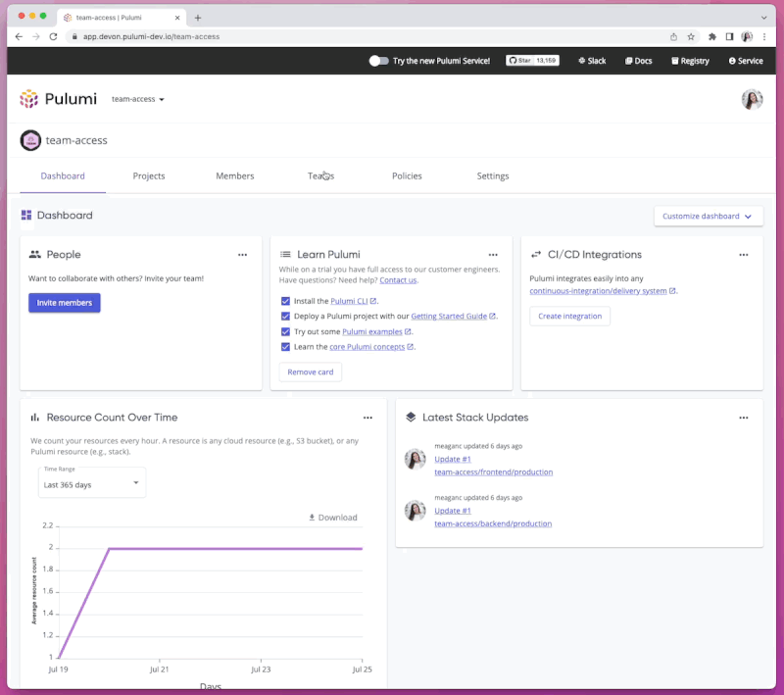Click the Create integration button
This screenshot has height=695, width=784.
pyautogui.click(x=570, y=316)
